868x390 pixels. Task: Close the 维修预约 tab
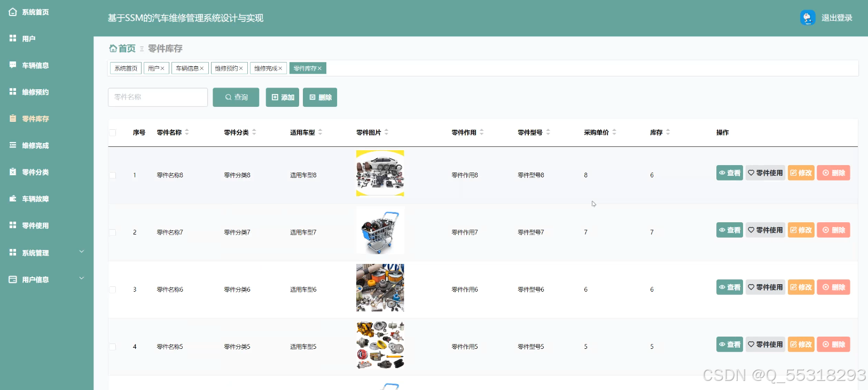(x=241, y=68)
